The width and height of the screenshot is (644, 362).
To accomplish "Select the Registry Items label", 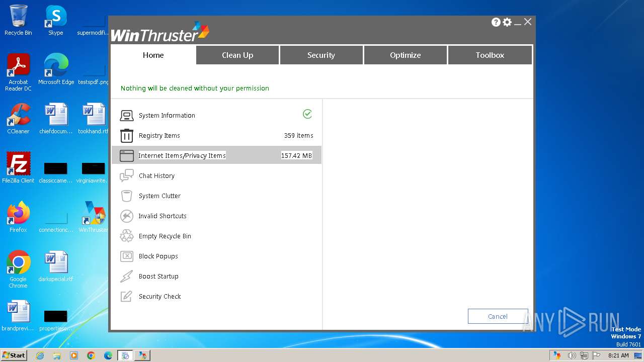I will pos(159,136).
